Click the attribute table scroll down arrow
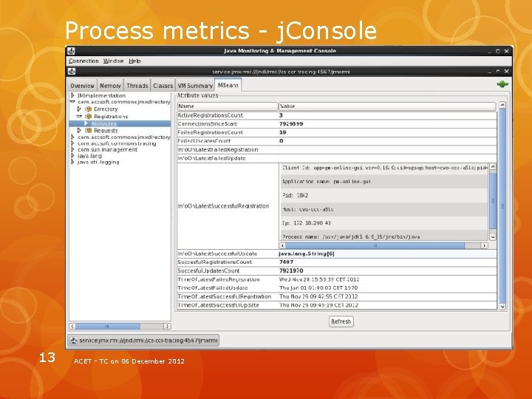This screenshot has width=532, height=399. pyautogui.click(x=502, y=307)
